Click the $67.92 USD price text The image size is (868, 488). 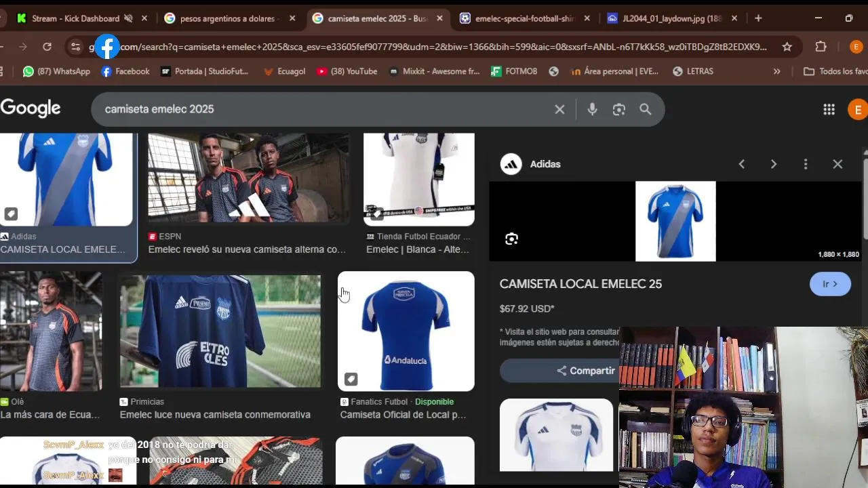click(527, 309)
